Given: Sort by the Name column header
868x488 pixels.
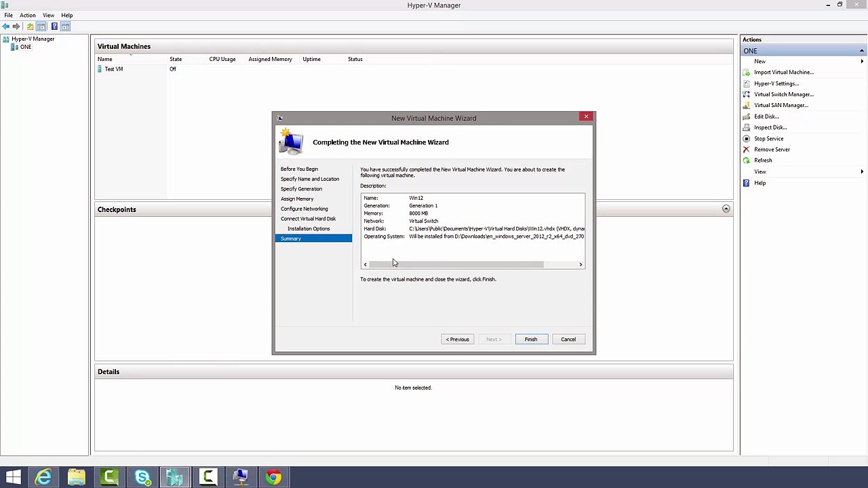Looking at the screenshot, I should pos(104,59).
